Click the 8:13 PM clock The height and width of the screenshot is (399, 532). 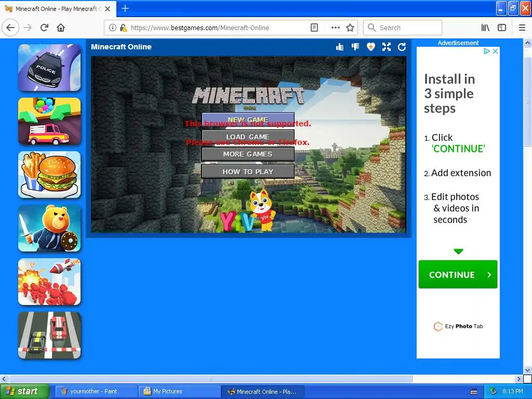coord(512,391)
